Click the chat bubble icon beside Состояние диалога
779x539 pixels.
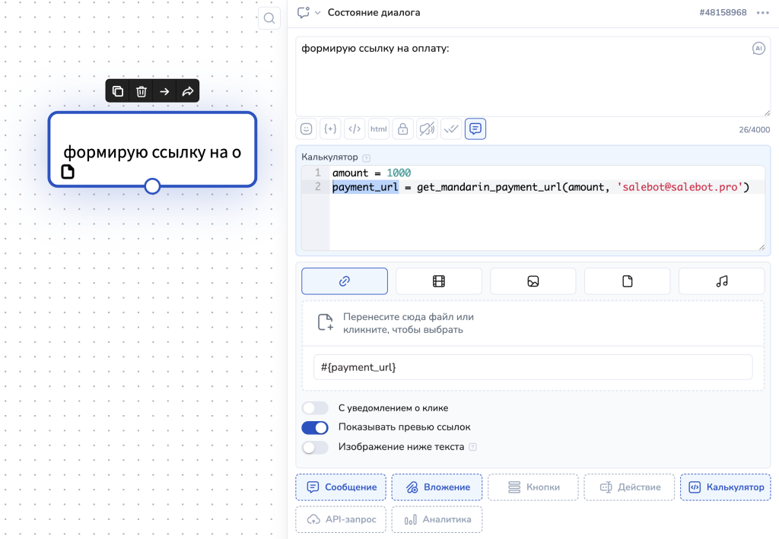coord(303,12)
